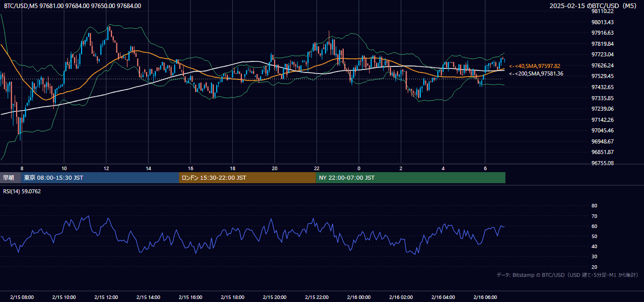
Task: Click price axis value 98110.22
Action: click(602, 11)
